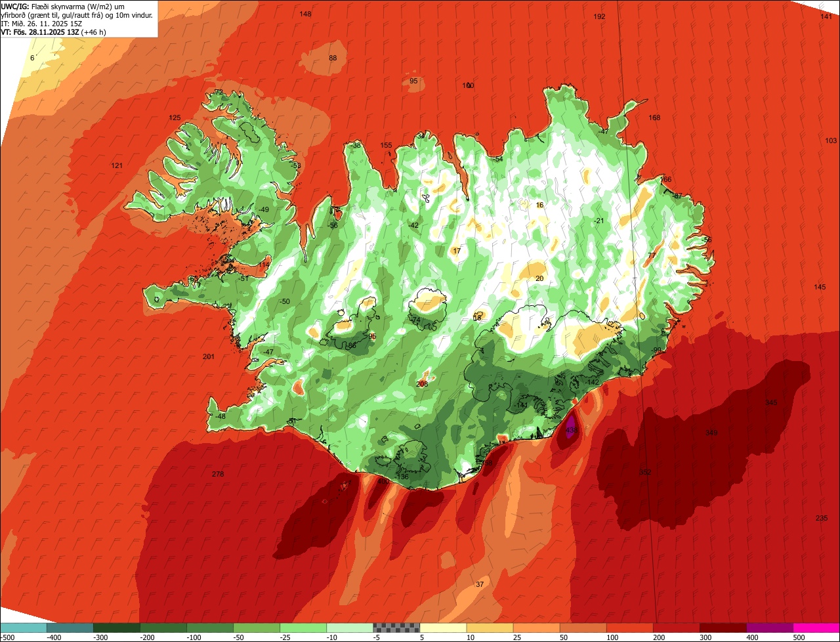Click the flux value -42 on the map
This screenshot has height=642, width=840.
pos(413,225)
